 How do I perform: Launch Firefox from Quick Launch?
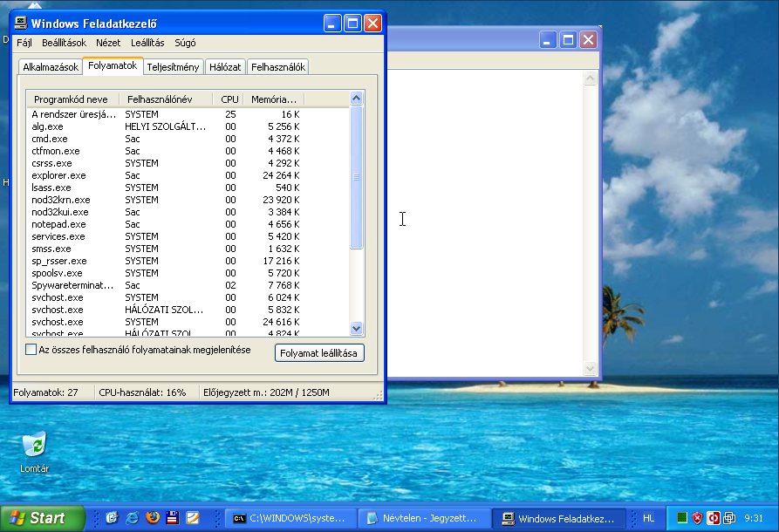pyautogui.click(x=153, y=518)
